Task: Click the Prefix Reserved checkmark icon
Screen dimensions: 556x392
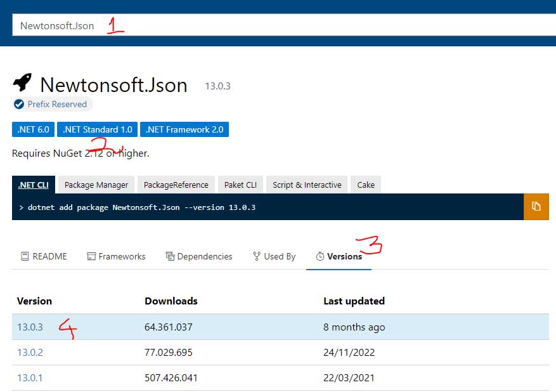Action: coord(19,104)
